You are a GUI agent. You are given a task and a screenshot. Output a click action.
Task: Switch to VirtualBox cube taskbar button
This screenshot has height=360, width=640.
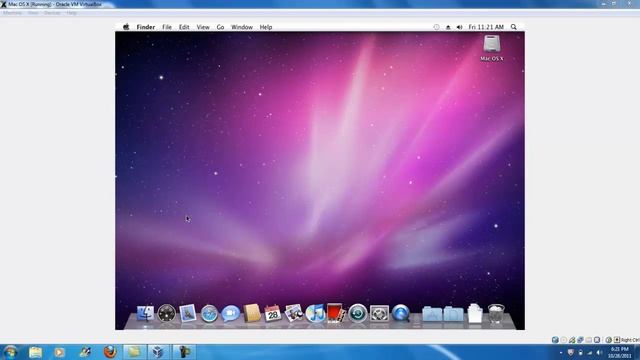pyautogui.click(x=158, y=352)
